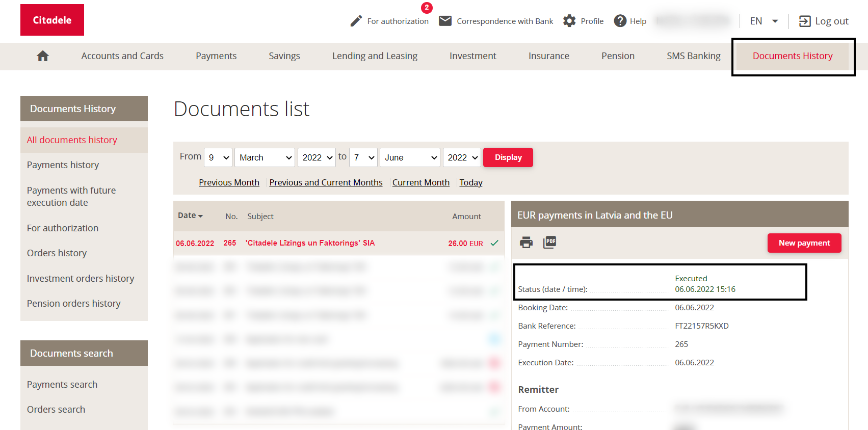Sort documents by the Date column
This screenshot has width=868, height=430.
pyautogui.click(x=190, y=216)
